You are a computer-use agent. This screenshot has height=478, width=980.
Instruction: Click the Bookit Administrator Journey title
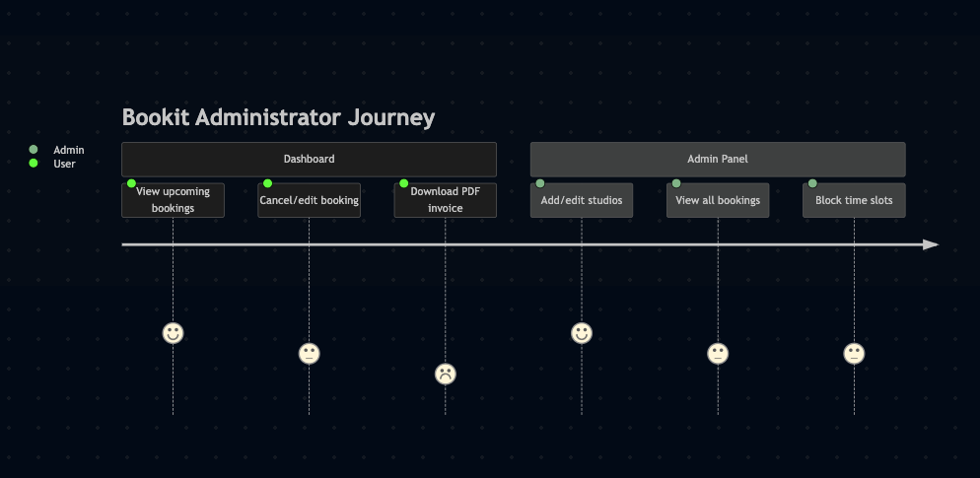[278, 117]
